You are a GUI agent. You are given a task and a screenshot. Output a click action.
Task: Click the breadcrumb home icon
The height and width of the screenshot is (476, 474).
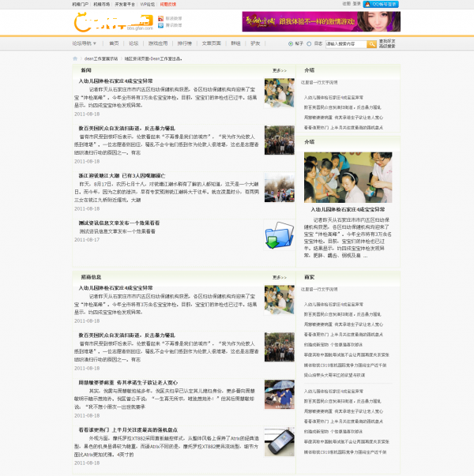75,58
